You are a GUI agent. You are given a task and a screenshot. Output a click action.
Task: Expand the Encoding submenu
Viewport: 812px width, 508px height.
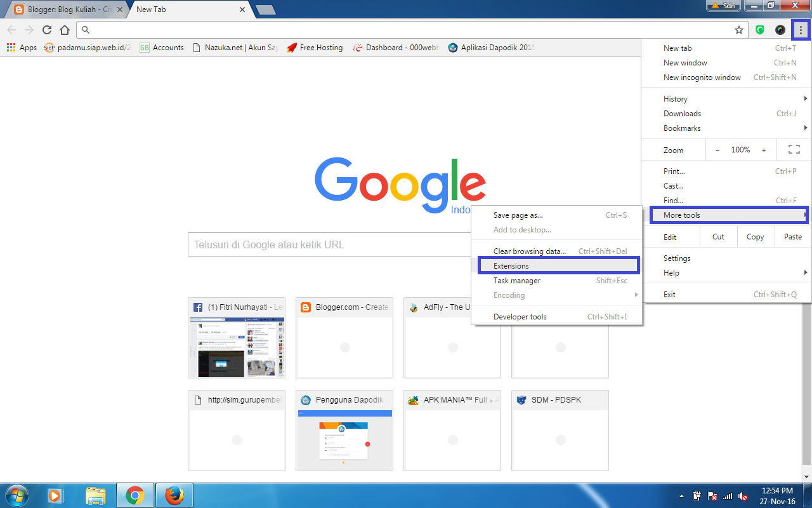(x=556, y=295)
